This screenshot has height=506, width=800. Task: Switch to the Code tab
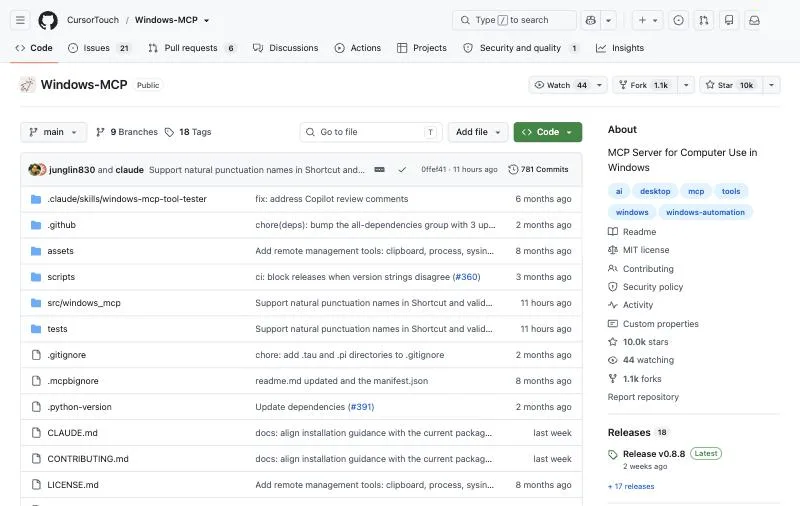pyautogui.click(x=34, y=48)
